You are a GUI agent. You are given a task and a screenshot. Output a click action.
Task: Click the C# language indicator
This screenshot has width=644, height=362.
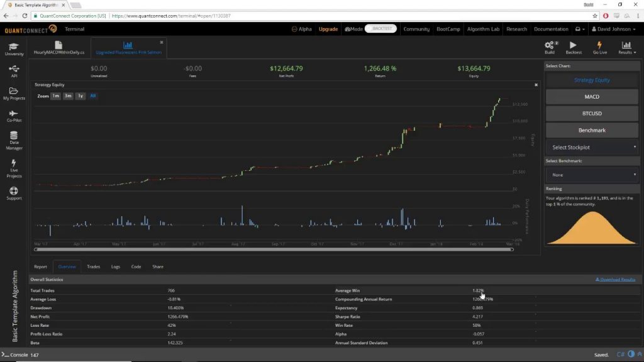click(x=620, y=354)
